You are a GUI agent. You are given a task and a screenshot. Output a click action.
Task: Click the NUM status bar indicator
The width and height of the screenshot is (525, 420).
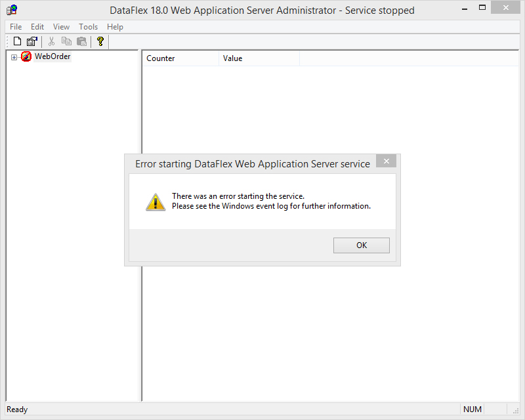(x=472, y=409)
